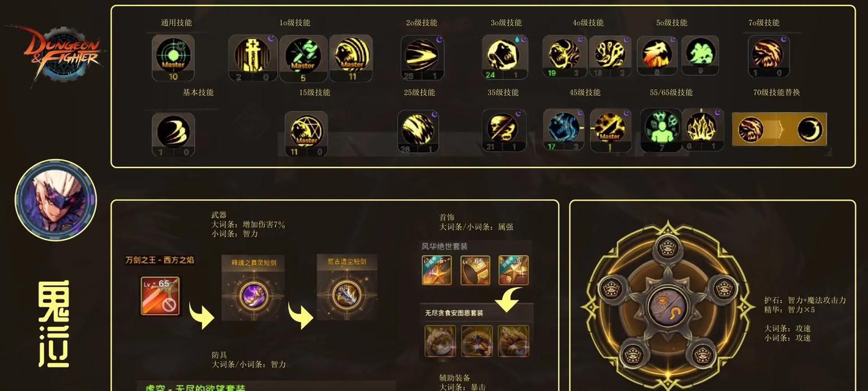Open the 鬼泣 character portrait
The height and width of the screenshot is (391, 868).
click(56, 200)
